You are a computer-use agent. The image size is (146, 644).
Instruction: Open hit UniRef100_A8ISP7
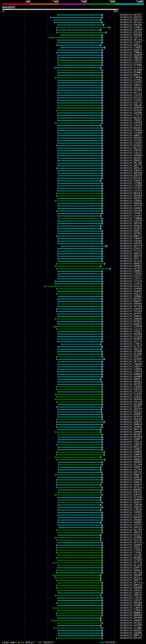click(131, 15)
